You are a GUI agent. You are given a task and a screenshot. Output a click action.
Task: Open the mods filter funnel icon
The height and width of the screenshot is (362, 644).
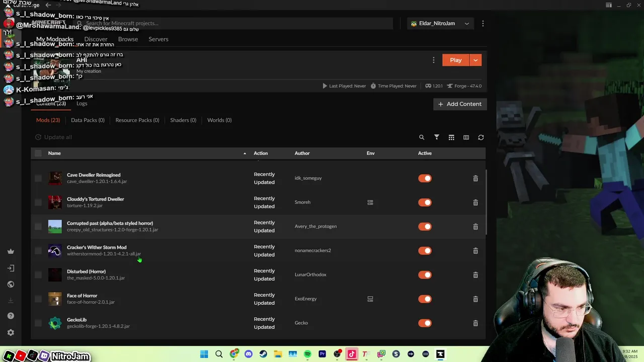pyautogui.click(x=437, y=137)
